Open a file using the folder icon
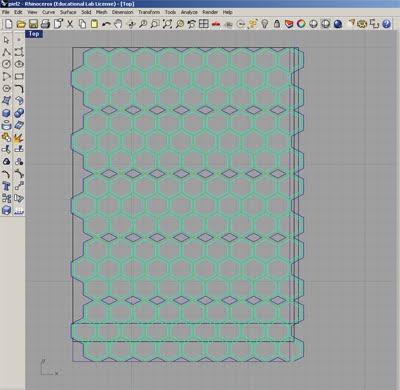400x390 pixels. click(x=21, y=24)
